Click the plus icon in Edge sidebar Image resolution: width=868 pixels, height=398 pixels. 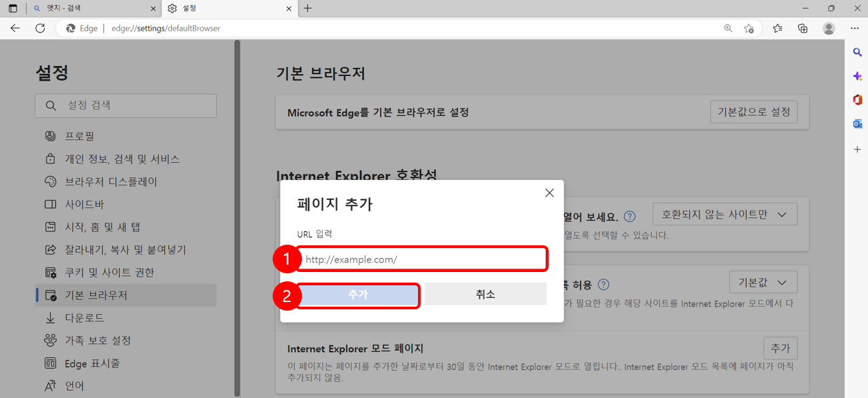point(857,149)
